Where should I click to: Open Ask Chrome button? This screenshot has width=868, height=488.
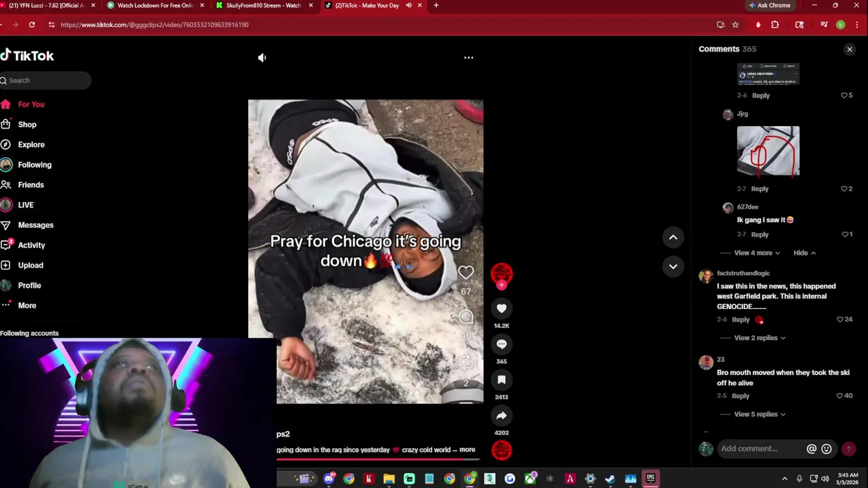point(770,5)
